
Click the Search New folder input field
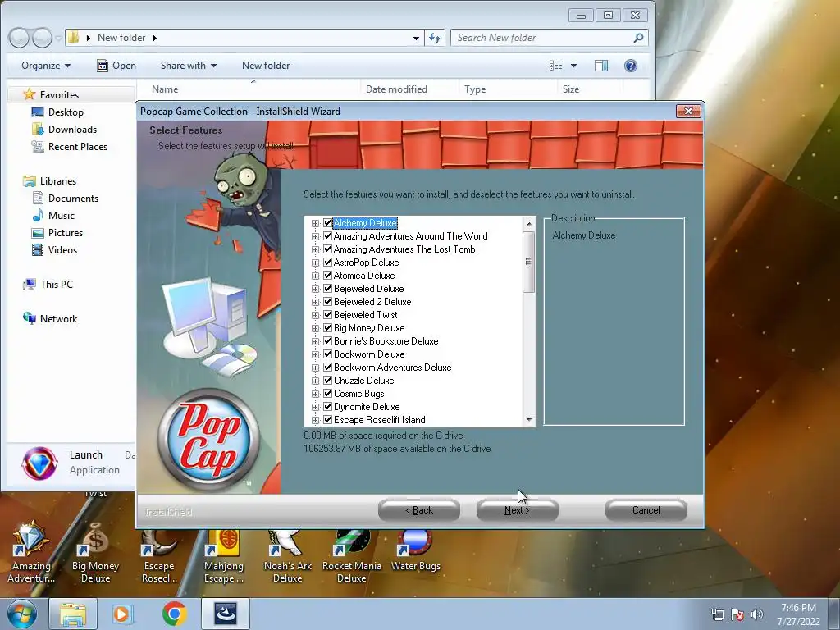(549, 38)
